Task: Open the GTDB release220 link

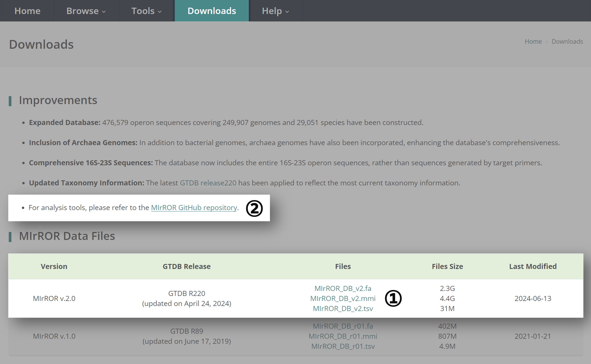Action: coord(208,183)
